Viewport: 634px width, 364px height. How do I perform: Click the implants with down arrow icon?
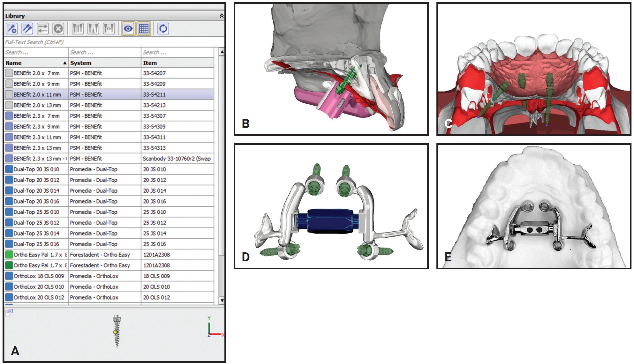pos(93,29)
